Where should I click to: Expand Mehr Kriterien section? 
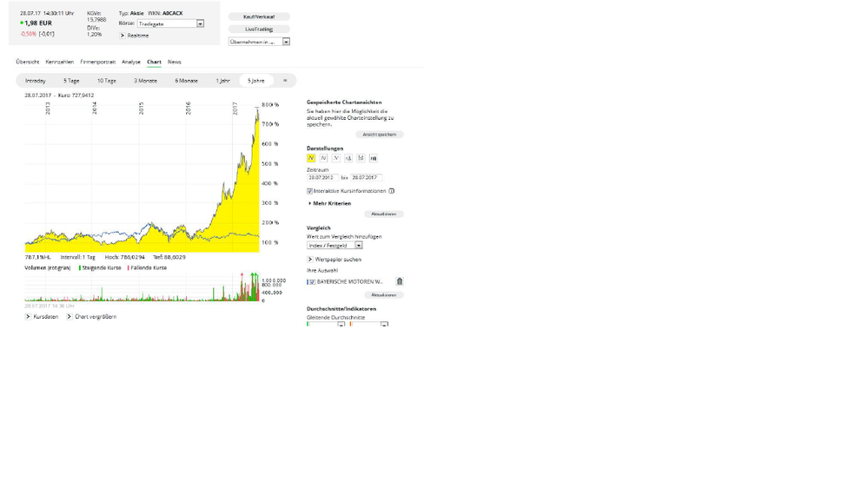point(330,203)
